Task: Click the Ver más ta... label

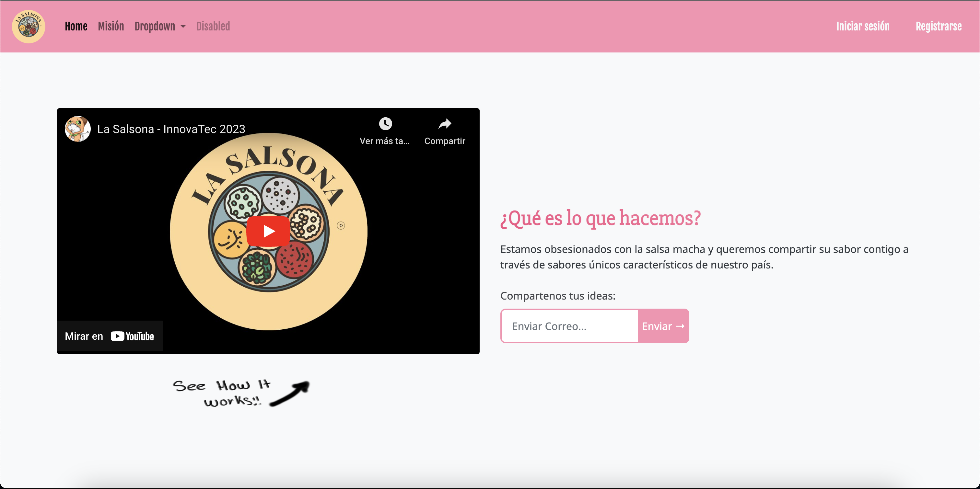Action: (384, 141)
